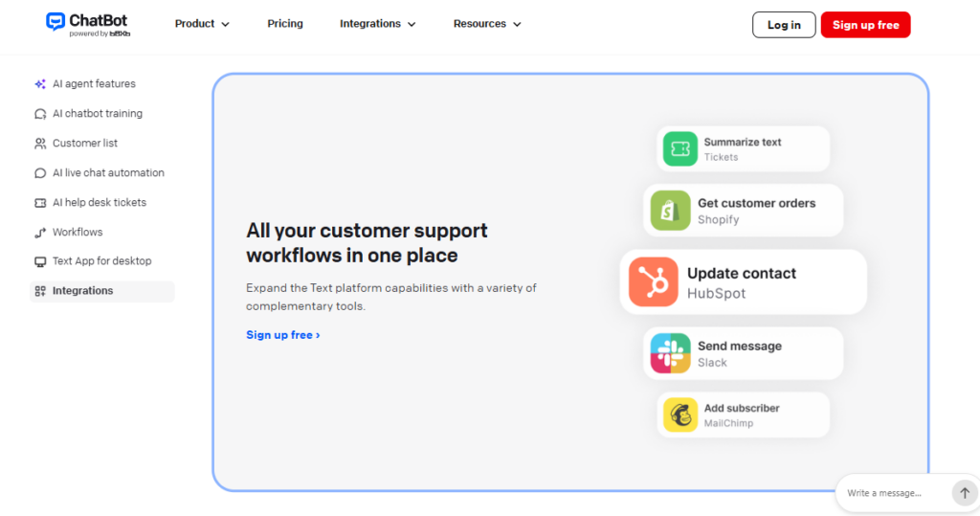Click the yellow MailChimp icon
Viewport: 980px width, 516px height.
point(680,415)
